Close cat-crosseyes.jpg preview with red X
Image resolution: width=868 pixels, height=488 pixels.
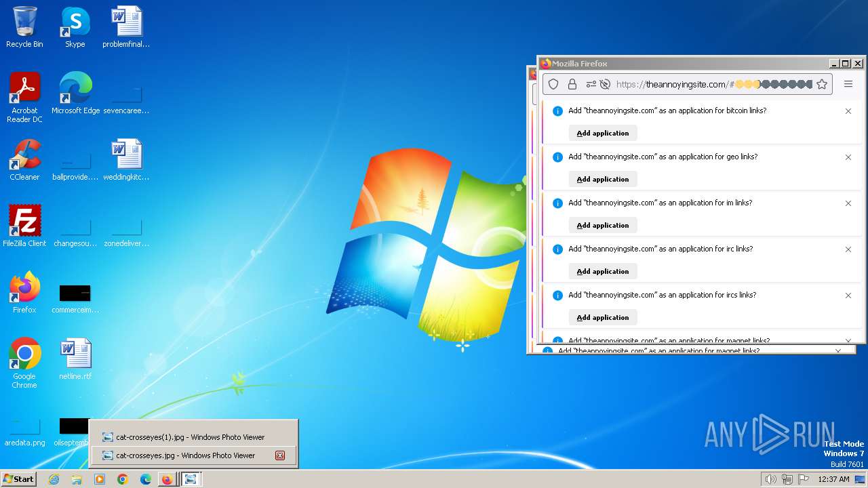click(279, 455)
